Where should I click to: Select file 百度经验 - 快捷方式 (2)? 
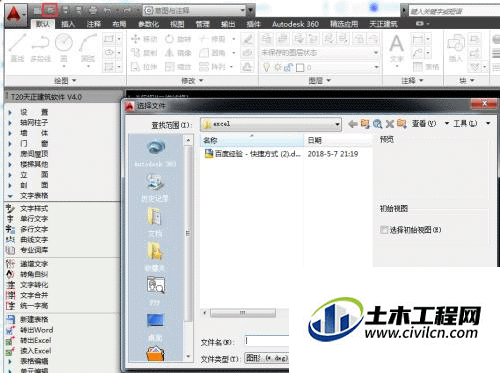click(x=253, y=154)
